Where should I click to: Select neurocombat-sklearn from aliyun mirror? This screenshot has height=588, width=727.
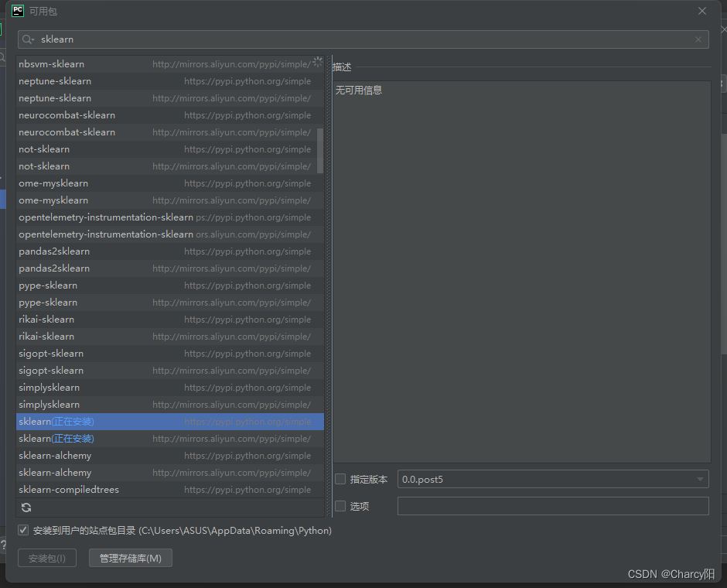click(x=169, y=132)
